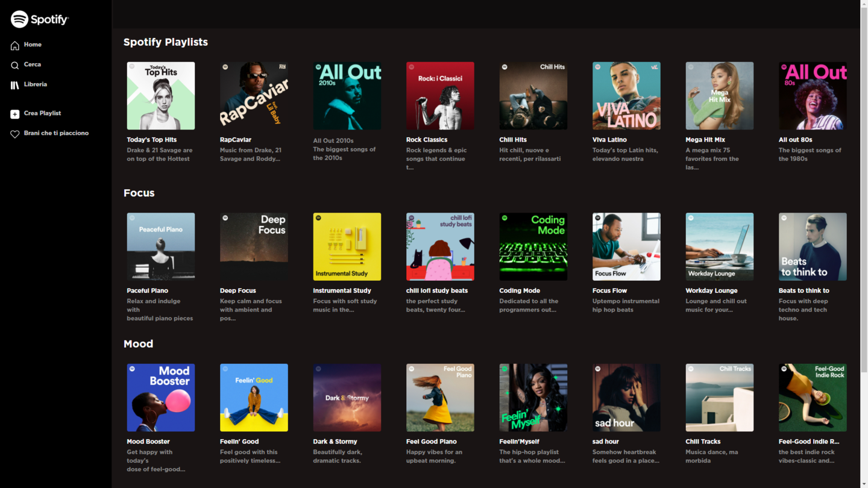Screen dimensions: 868x488
Task: Select the RapCaviar playlist cover
Action: [254, 96]
